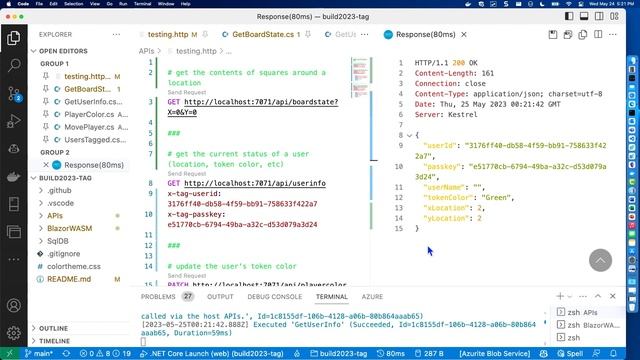Switch to the testing.http tab
The width and height of the screenshot is (640, 360).
pos(168,35)
